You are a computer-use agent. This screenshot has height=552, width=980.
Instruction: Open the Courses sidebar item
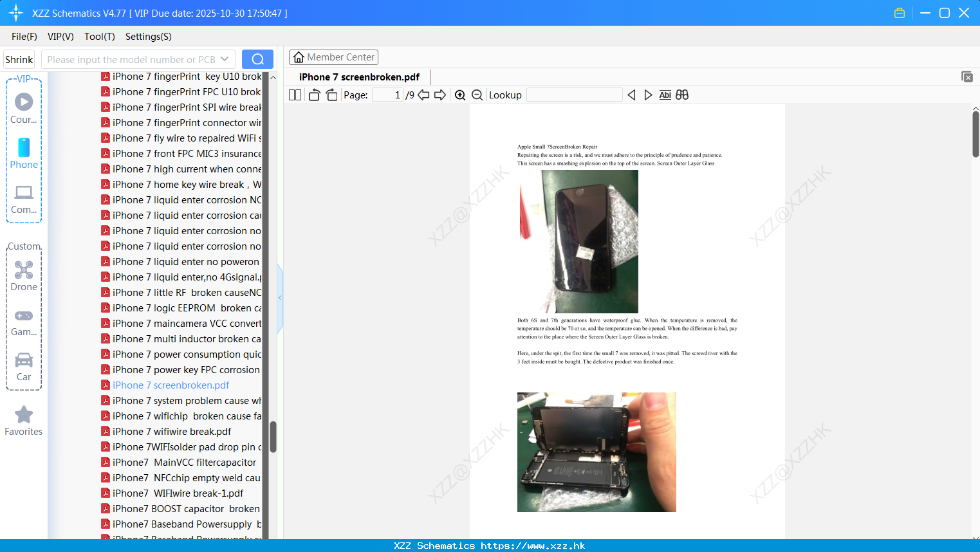(24, 109)
